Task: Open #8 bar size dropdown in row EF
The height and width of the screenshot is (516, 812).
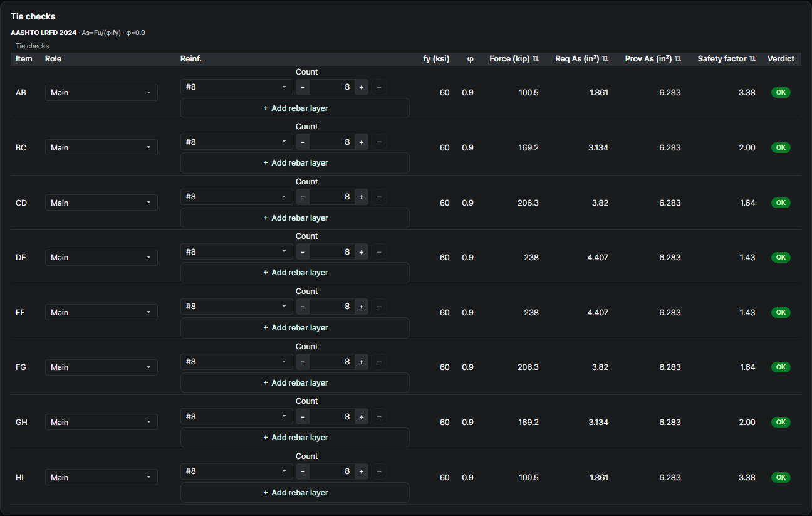Action: 237,307
